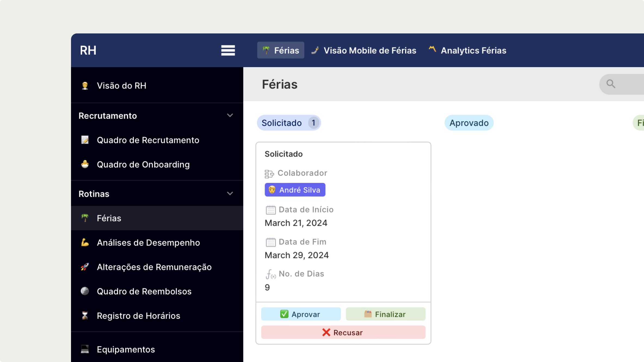Click the moon icon beside Quadro de Reembolsos
The height and width of the screenshot is (362, 644).
coord(85,291)
